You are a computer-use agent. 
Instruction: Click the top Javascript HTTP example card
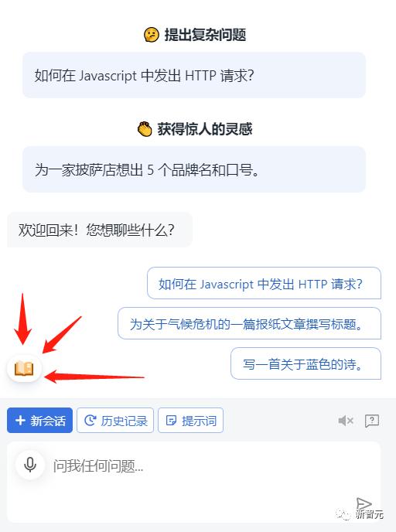[194, 75]
